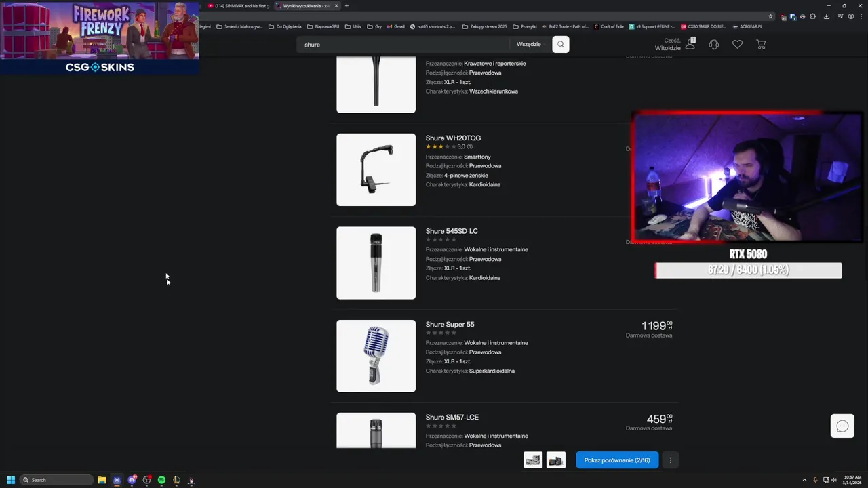Open the account profile icon
868x488 pixels.
coord(690,44)
